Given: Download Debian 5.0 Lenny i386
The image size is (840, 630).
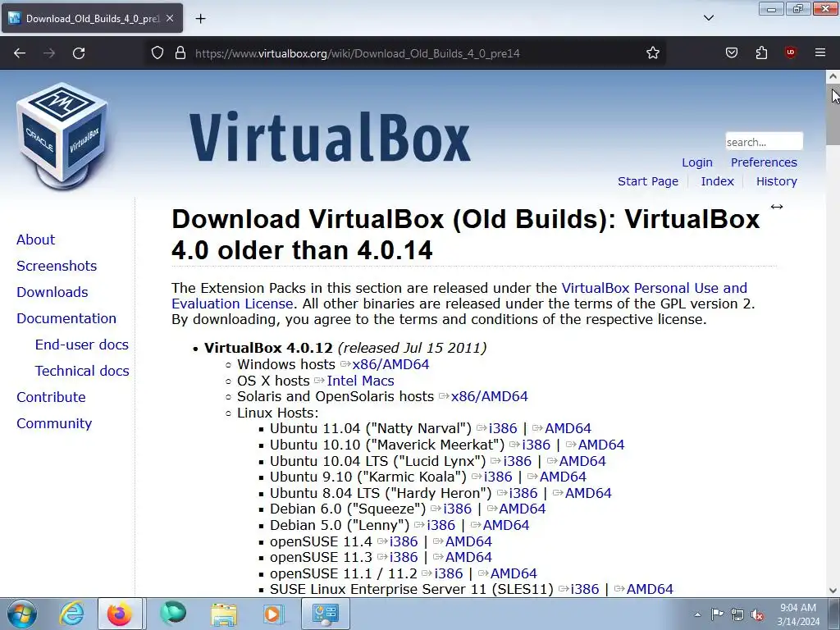Looking at the screenshot, I should pyautogui.click(x=441, y=526).
